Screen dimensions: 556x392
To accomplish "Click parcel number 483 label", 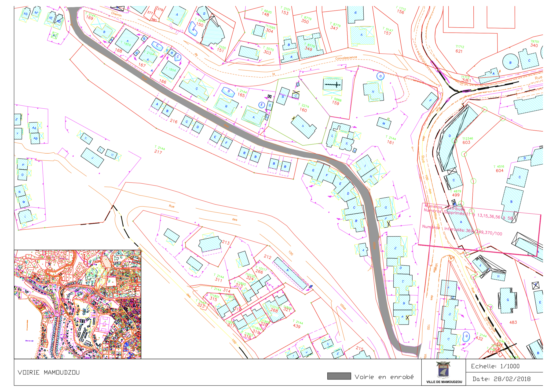I will click(513, 322).
